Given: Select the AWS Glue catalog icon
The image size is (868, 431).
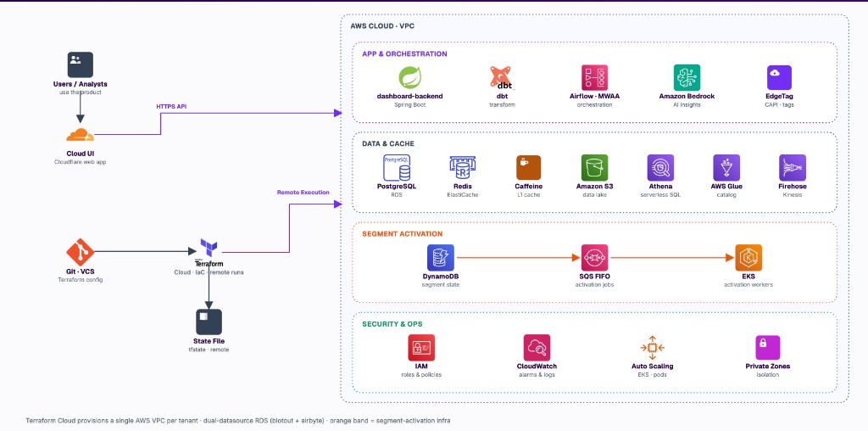Looking at the screenshot, I should pyautogui.click(x=726, y=168).
